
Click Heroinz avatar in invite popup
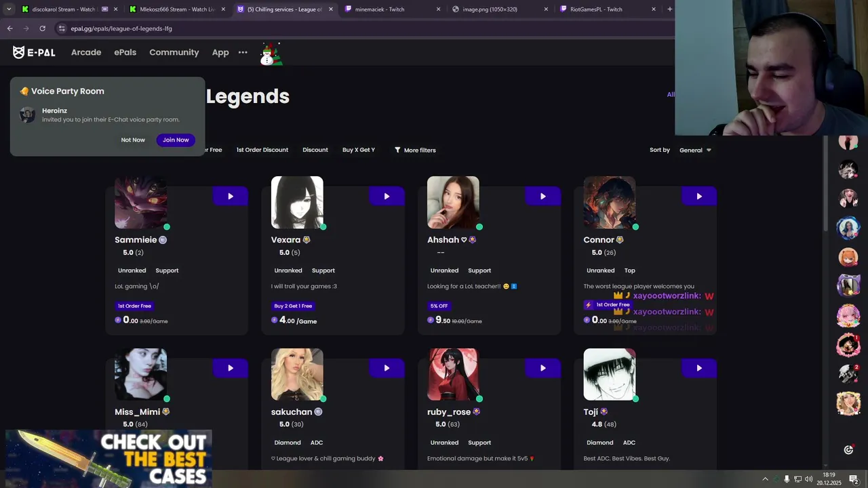(28, 115)
